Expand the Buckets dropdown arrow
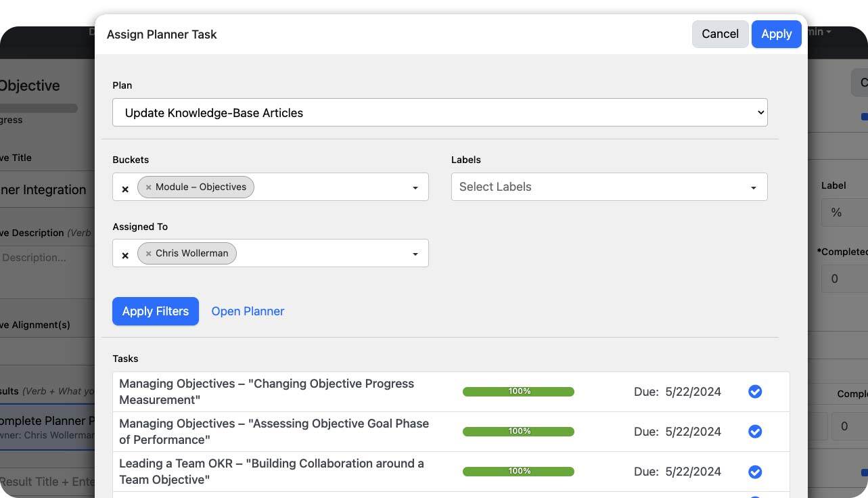Image resolution: width=868 pixels, height=498 pixels. (415, 187)
